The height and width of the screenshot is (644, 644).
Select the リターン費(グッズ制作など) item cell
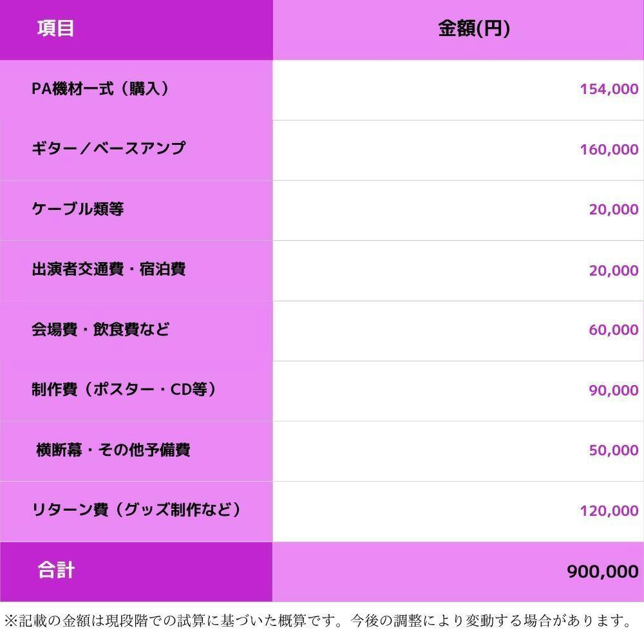tap(137, 510)
